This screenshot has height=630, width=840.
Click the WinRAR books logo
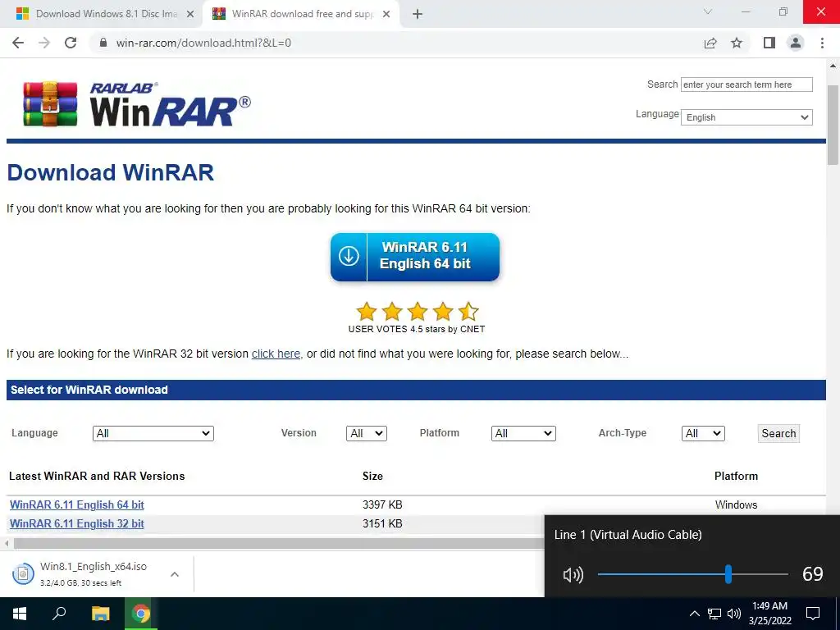click(50, 104)
